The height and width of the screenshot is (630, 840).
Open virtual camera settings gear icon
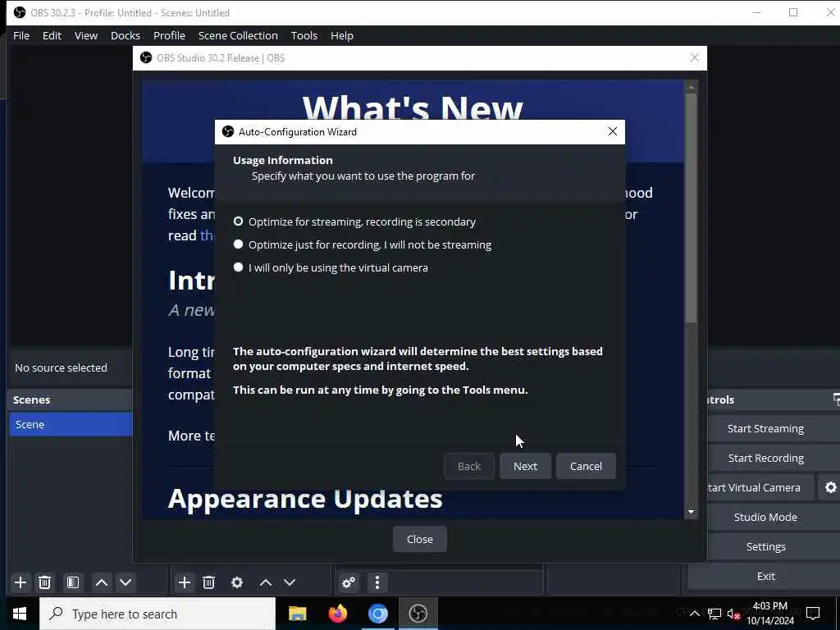pos(830,487)
